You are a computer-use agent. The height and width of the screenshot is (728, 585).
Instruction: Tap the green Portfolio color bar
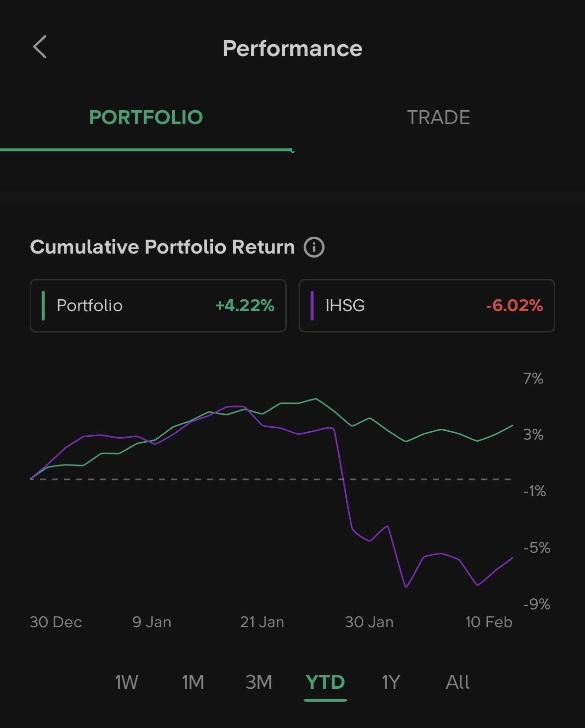click(44, 306)
